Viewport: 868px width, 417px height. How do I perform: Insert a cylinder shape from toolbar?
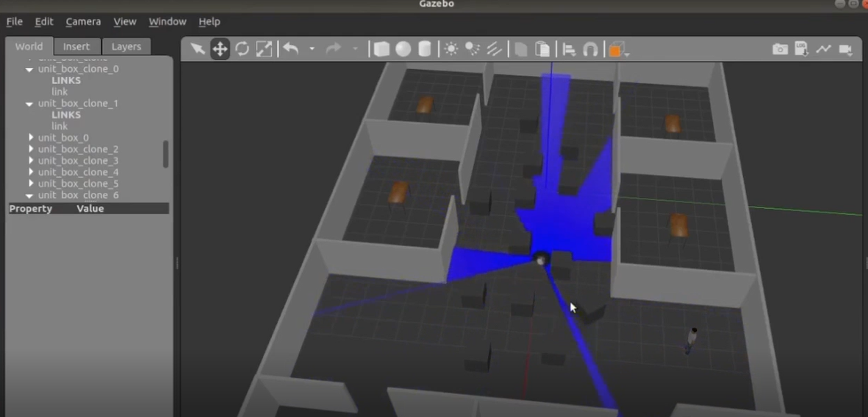pos(425,49)
